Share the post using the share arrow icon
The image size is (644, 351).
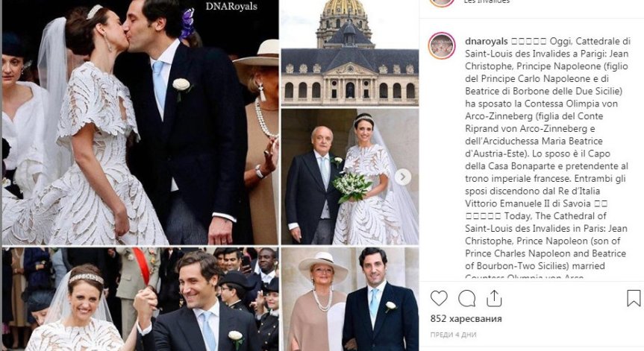(494, 298)
